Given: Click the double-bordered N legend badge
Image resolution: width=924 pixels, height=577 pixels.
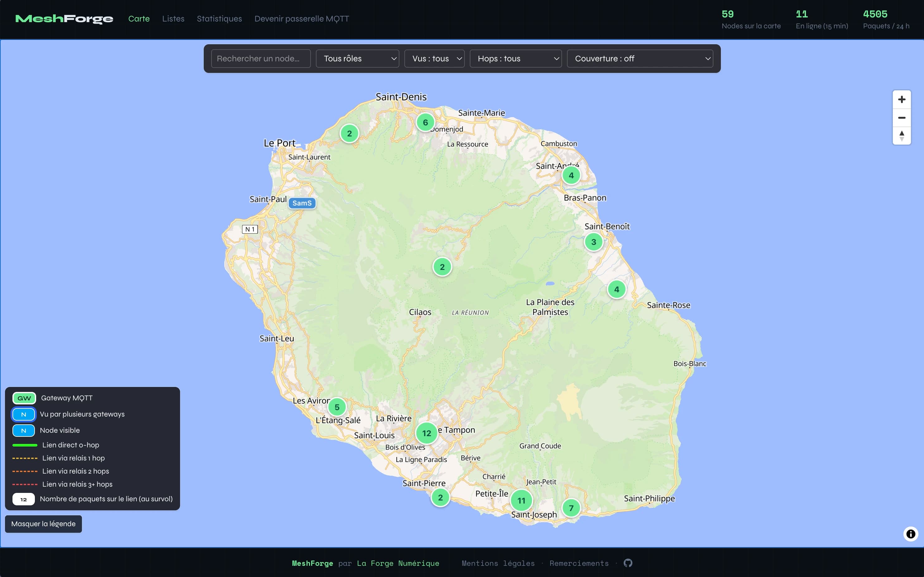Looking at the screenshot, I should click(24, 414).
